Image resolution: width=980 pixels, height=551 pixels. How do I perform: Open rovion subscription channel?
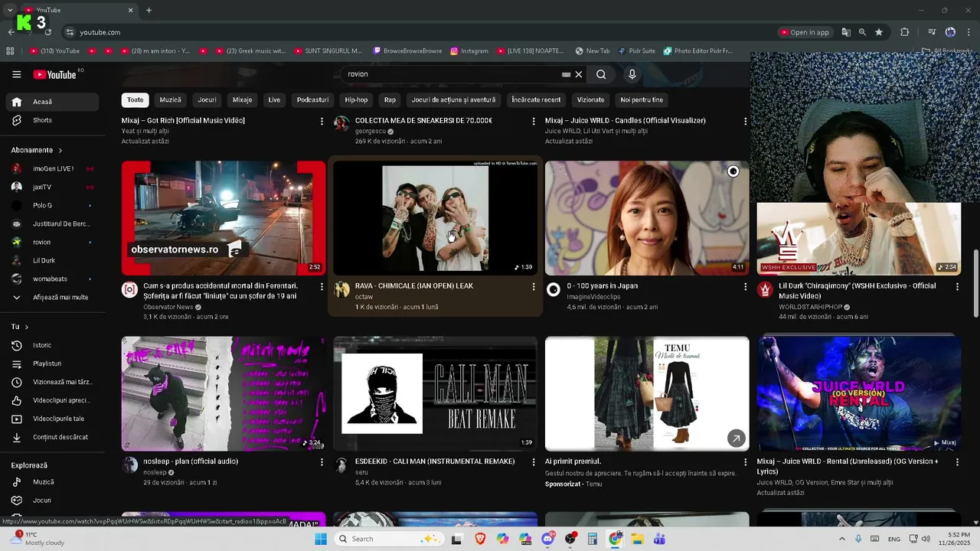pyautogui.click(x=51, y=242)
